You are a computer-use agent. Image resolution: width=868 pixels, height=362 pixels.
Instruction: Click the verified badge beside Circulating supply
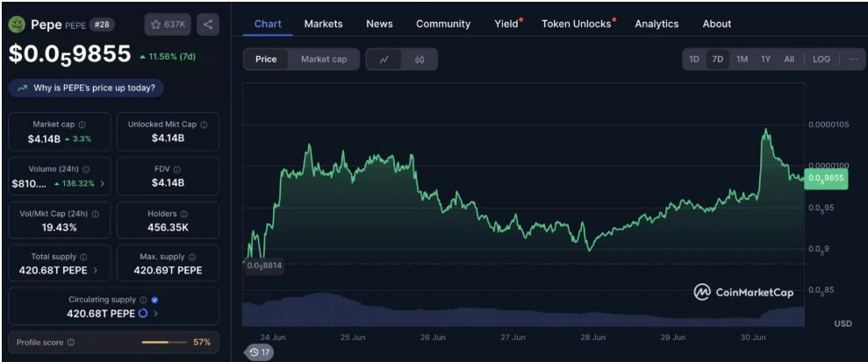(154, 300)
